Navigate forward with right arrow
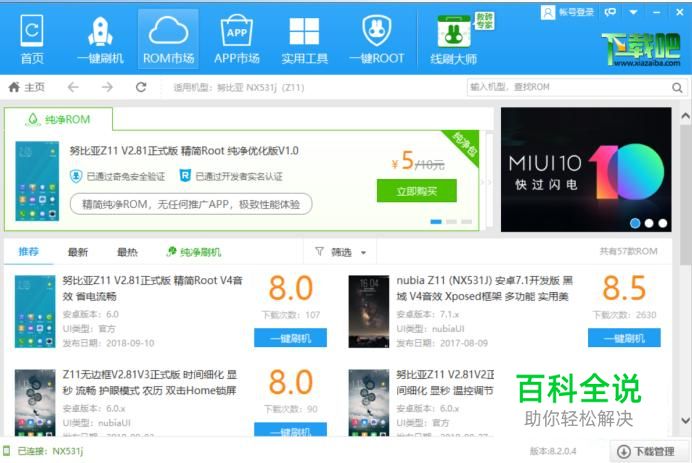Viewport: 692px width, 463px height. 107,87
